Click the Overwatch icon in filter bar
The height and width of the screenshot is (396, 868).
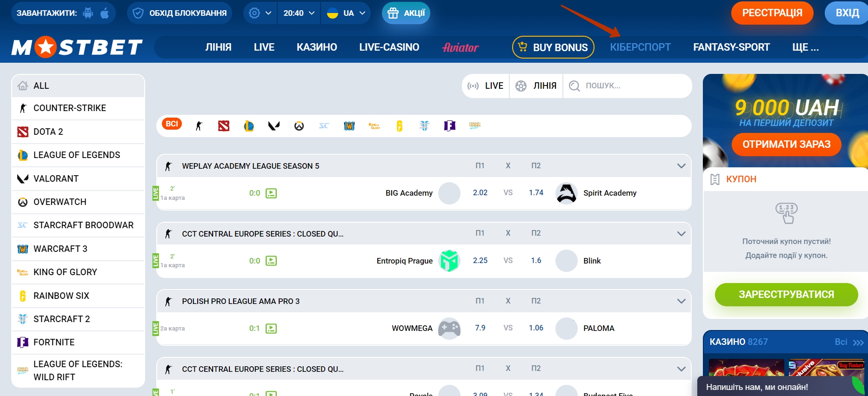tap(299, 126)
